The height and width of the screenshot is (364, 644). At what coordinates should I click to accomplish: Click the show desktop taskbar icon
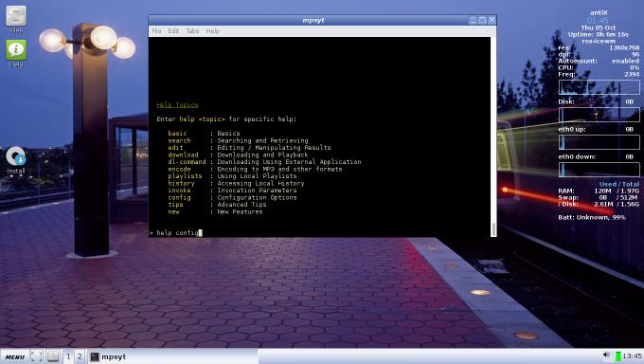pyautogui.click(x=37, y=356)
